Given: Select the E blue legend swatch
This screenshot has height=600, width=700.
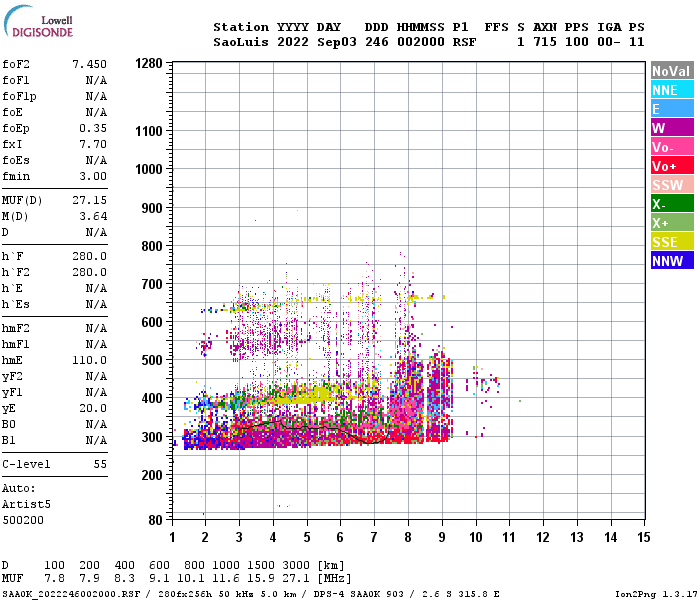Looking at the screenshot, I should tap(672, 109).
